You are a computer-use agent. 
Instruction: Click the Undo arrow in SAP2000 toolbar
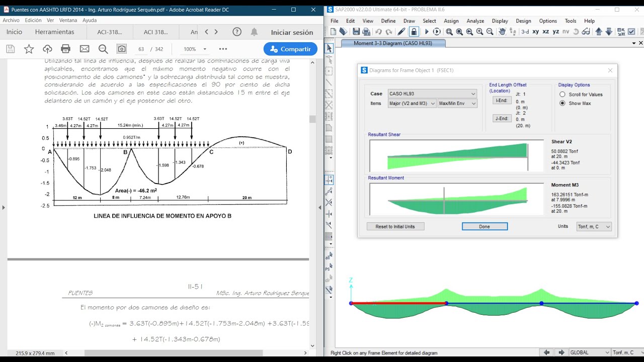click(x=378, y=32)
